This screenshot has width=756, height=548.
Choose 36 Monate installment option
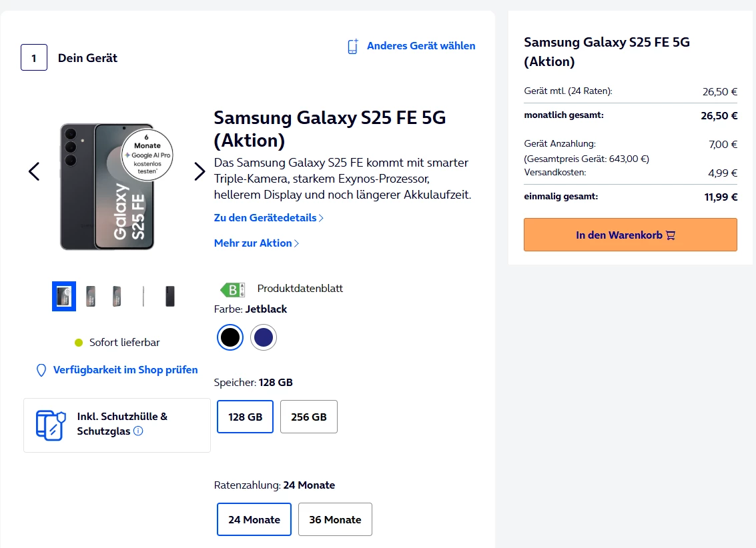[x=335, y=519]
